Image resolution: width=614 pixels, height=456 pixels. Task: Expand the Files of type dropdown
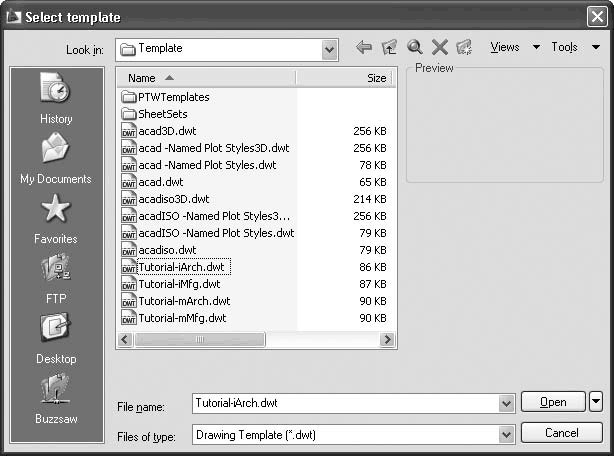pyautogui.click(x=505, y=434)
